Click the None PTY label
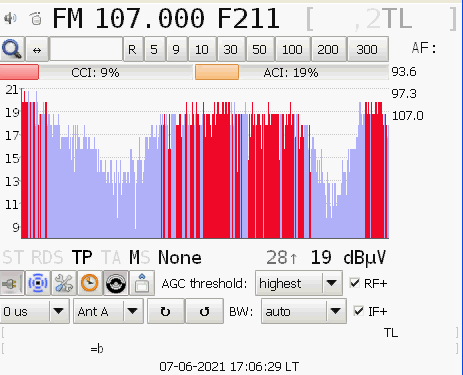The image size is (463, 375). click(180, 257)
